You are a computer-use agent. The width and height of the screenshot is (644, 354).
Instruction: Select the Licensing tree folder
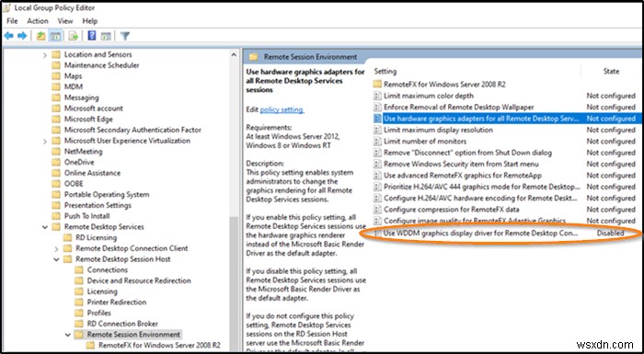click(x=102, y=291)
